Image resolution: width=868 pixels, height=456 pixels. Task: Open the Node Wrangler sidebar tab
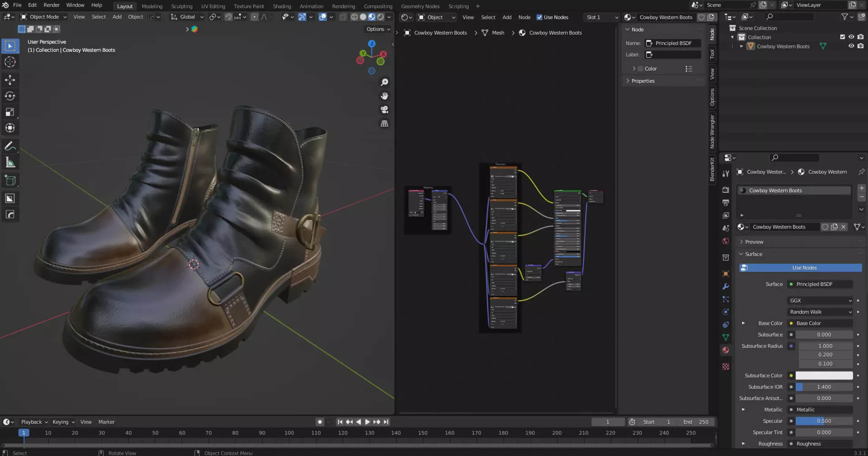pos(712,131)
